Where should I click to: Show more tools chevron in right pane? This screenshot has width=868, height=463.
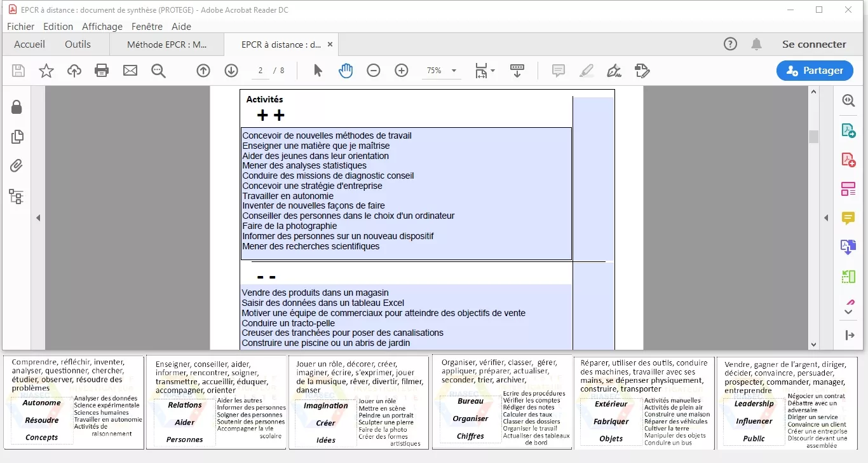click(x=848, y=312)
